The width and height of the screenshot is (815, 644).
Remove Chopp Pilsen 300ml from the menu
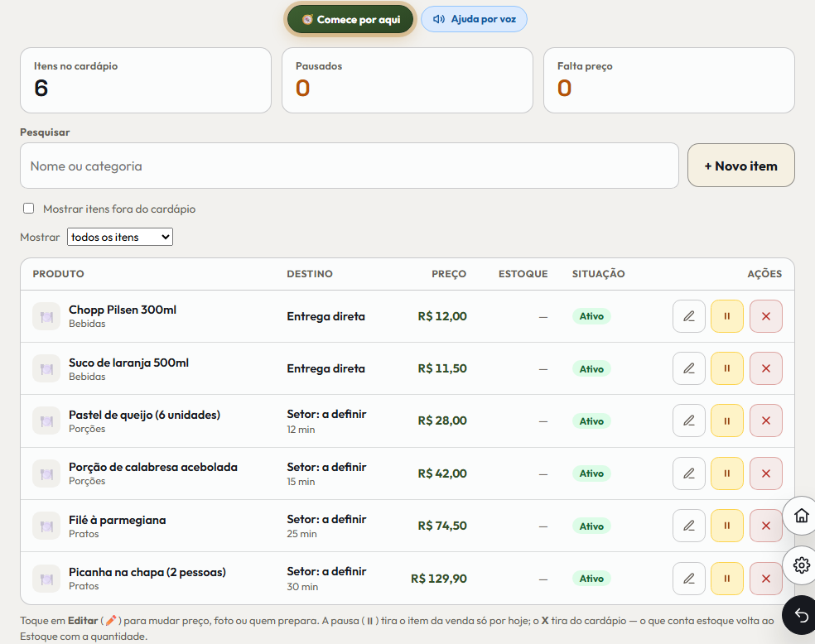pyautogui.click(x=765, y=316)
